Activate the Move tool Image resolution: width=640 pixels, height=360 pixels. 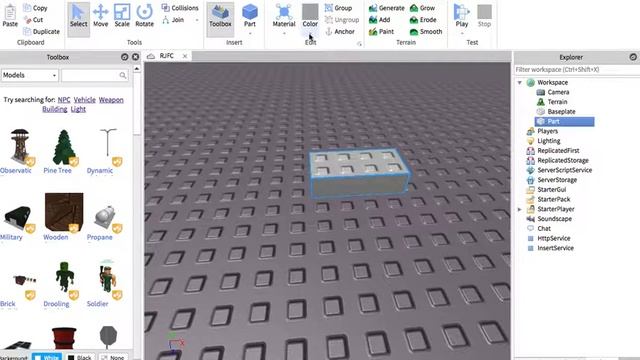point(100,16)
